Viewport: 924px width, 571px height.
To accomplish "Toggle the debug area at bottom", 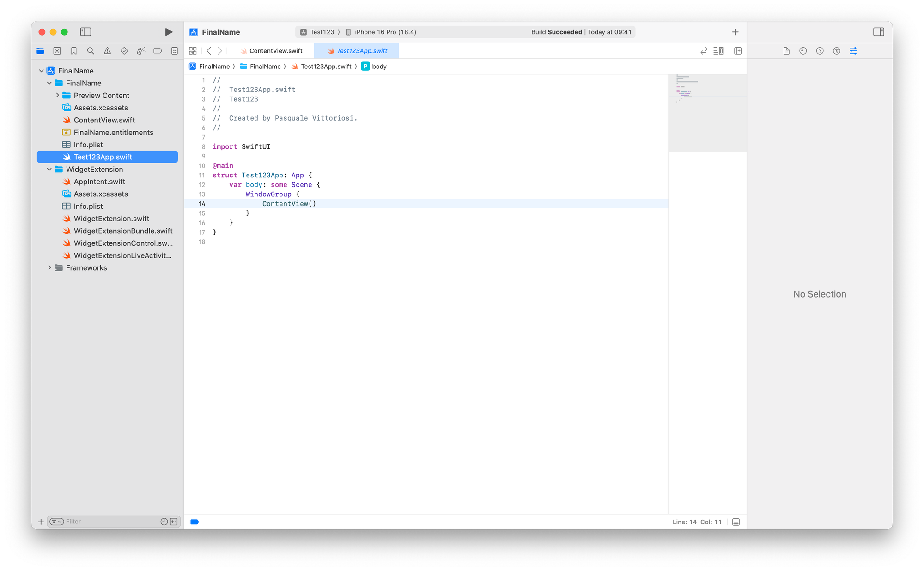I will pos(736,522).
